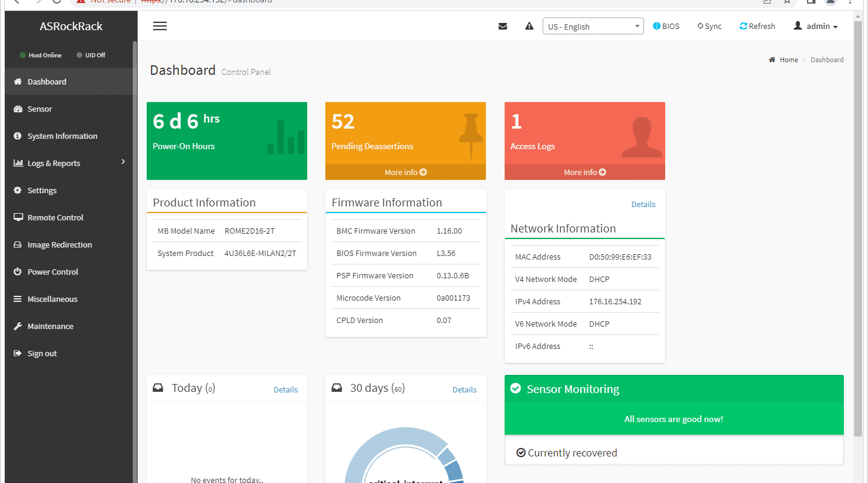This screenshot has width=868, height=483.
Task: Select the MAC Address value D0:50:99:E6:EF:33
Action: click(x=620, y=257)
